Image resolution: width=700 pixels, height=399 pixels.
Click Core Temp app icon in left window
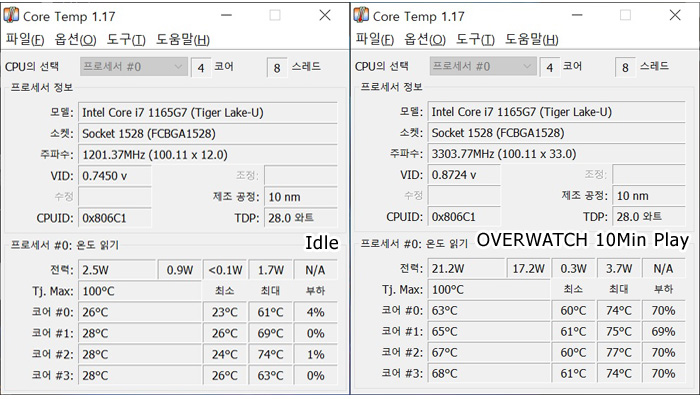[x=11, y=15]
